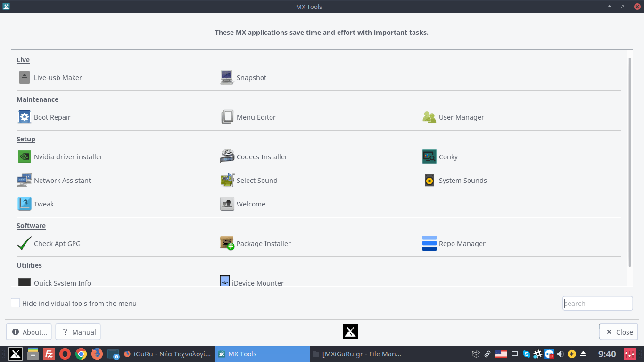The image size is (644, 362).
Task: Click the eject media tray icon
Action: (x=583, y=354)
